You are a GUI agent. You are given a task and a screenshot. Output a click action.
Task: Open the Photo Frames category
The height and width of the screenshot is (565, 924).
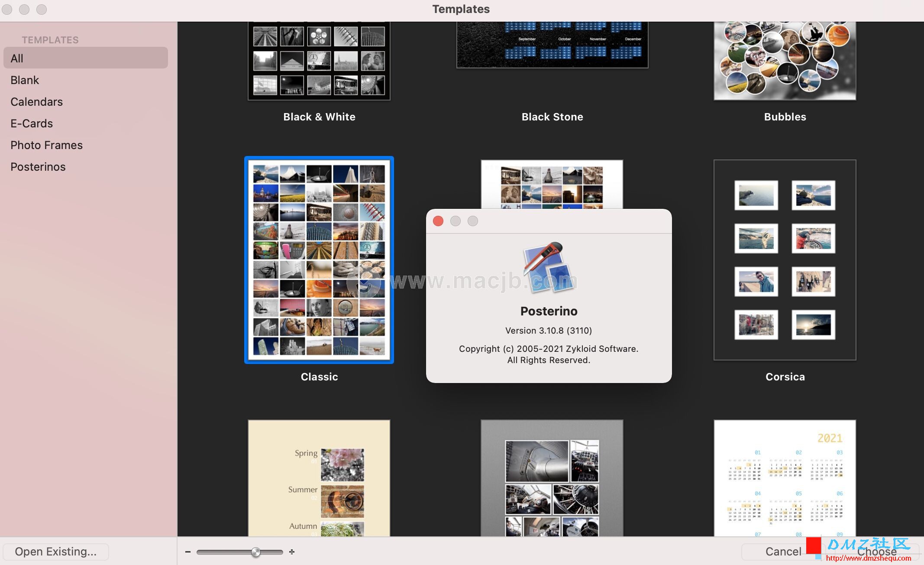tap(86, 145)
